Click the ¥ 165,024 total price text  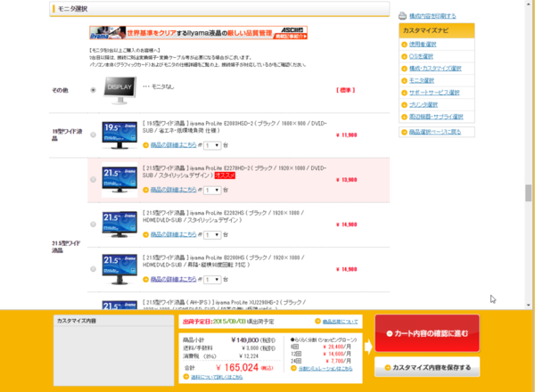click(237, 367)
